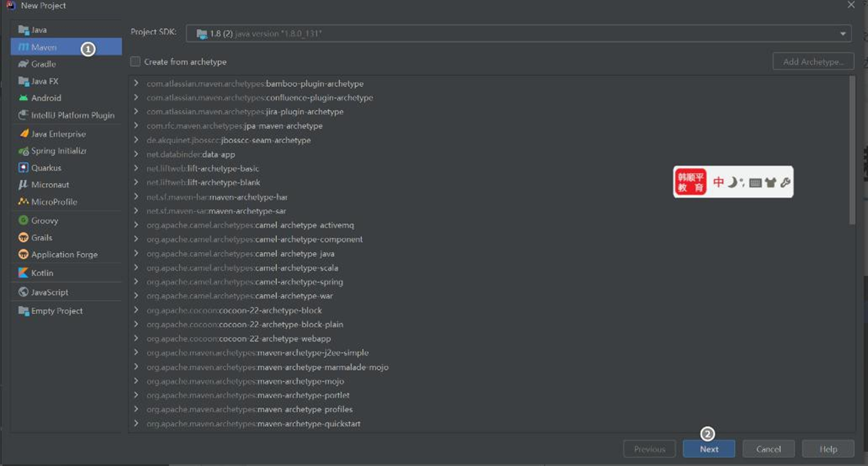Click the moon icon in input toolbar

pos(733,182)
